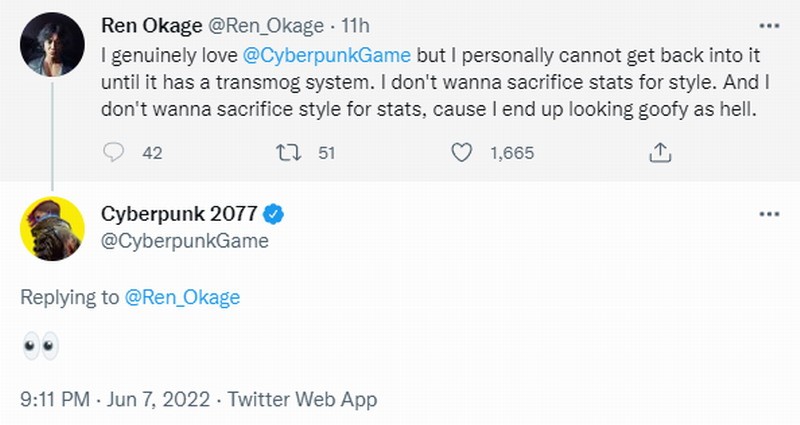Retweet Ren Okage's tweet
Screen dimensions: 800x425
[289, 153]
